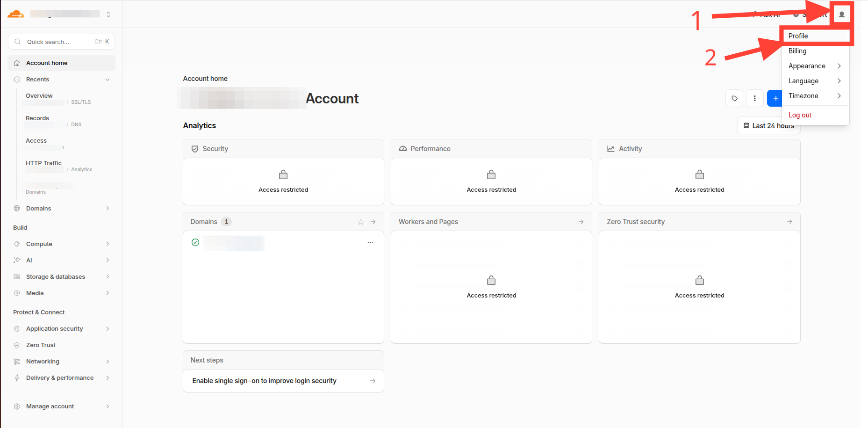Image resolution: width=868 pixels, height=428 pixels.
Task: Click the Zero Trust sidebar icon
Action: click(17, 345)
